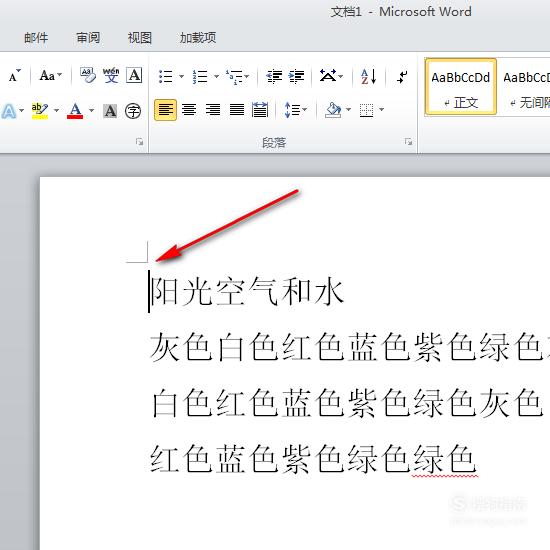Screen dimensions: 550x550
Task: Open the Phonetic Guide wén icon
Action: click(111, 75)
